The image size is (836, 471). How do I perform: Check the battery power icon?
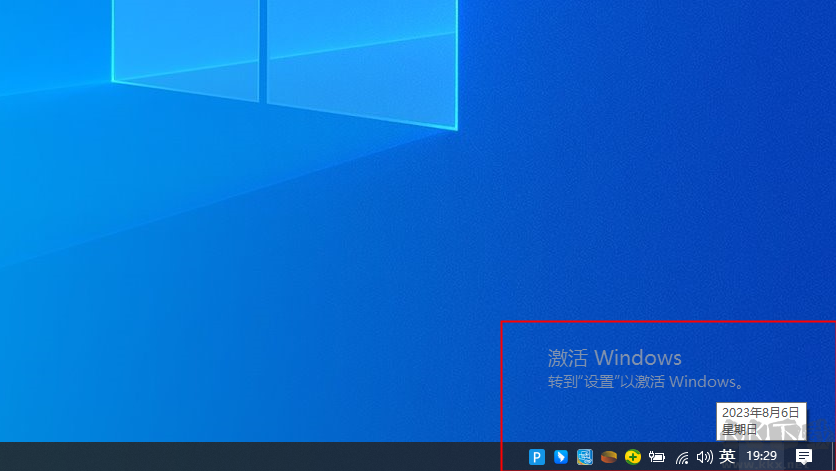(656, 457)
